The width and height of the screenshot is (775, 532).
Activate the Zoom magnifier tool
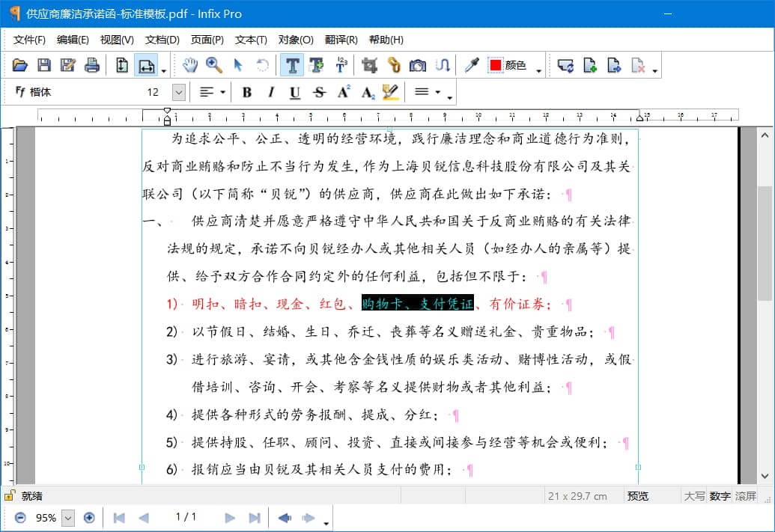coord(213,65)
